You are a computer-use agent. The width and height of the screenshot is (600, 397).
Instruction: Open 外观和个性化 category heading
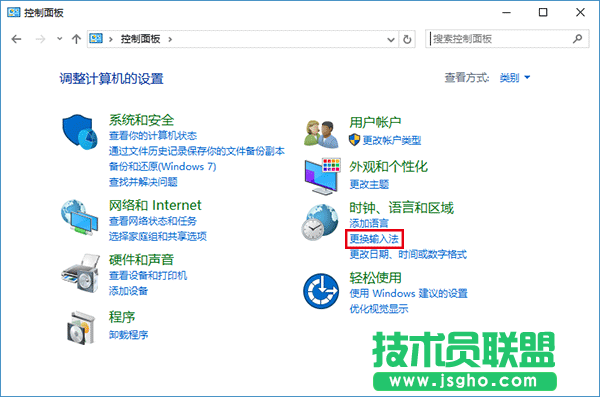point(388,167)
